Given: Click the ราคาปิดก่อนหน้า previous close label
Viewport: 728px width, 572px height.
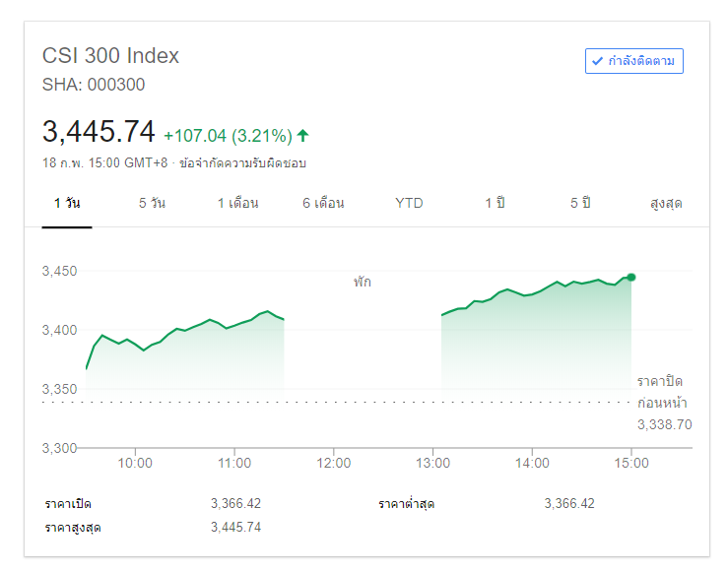Looking at the screenshot, I should [x=661, y=392].
